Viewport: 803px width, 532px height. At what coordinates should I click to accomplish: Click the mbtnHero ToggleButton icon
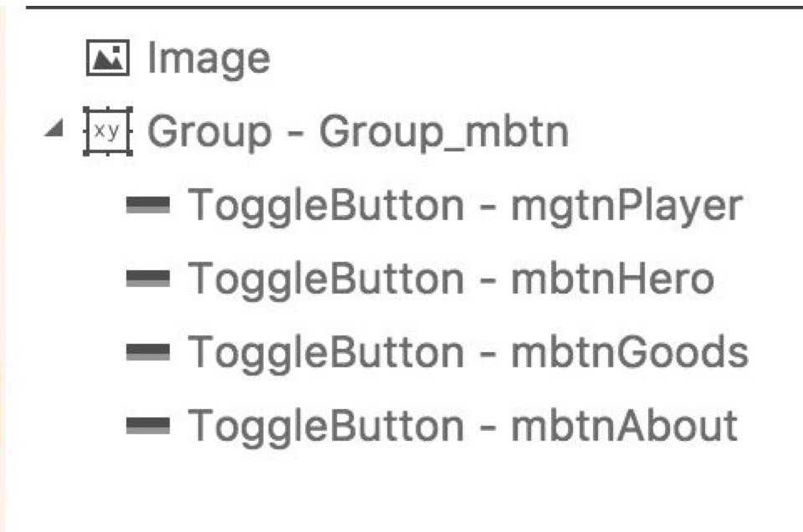click(148, 279)
